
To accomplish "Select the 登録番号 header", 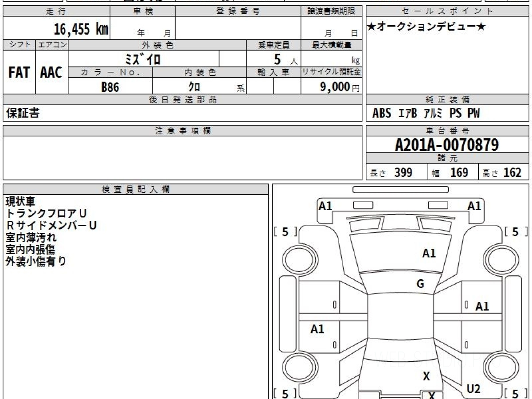I will tap(238, 12).
